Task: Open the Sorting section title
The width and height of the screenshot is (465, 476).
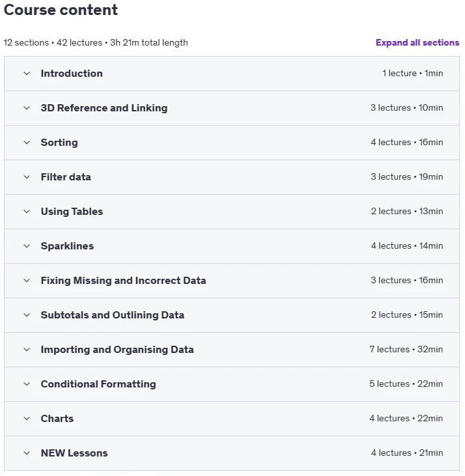Action: [59, 143]
